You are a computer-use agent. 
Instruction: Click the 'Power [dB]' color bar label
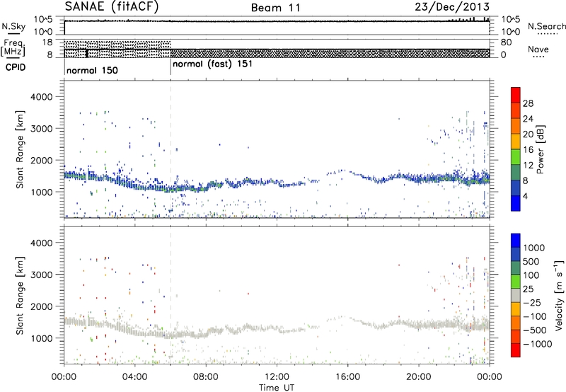tap(540, 149)
